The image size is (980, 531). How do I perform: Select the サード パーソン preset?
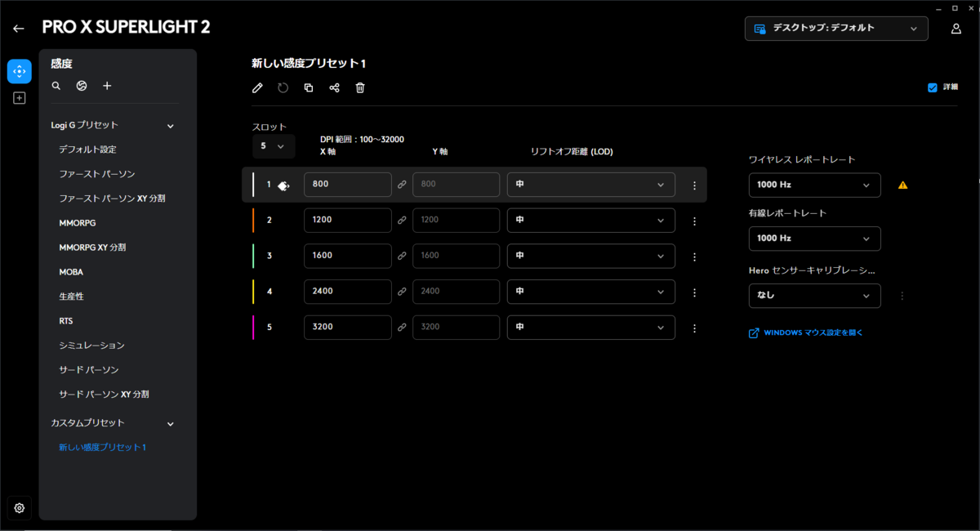click(89, 370)
